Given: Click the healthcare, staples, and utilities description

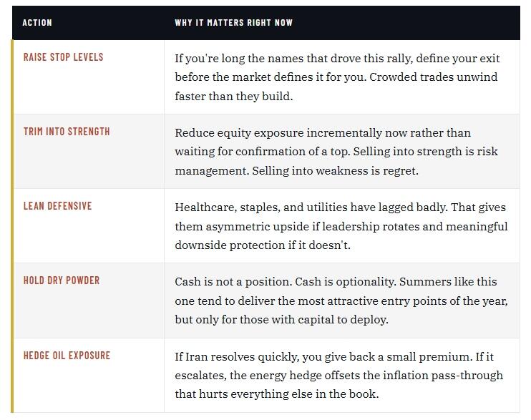Looking at the screenshot, I should point(341,226).
